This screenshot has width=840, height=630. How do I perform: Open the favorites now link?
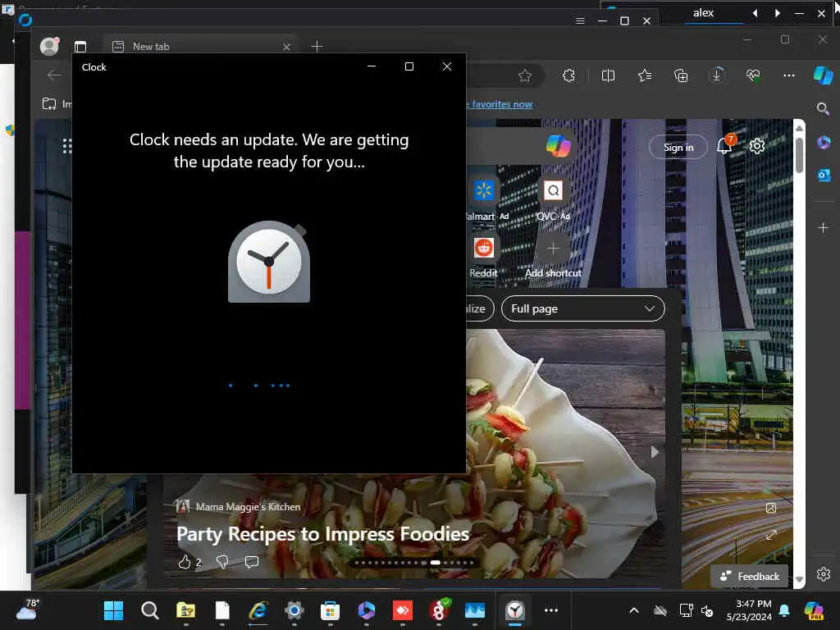pyautogui.click(x=501, y=104)
